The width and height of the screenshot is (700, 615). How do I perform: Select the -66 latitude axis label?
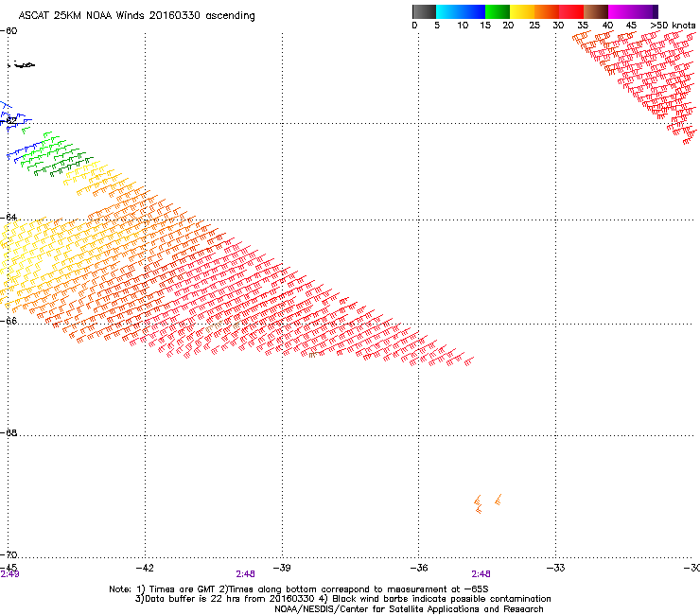[9, 321]
